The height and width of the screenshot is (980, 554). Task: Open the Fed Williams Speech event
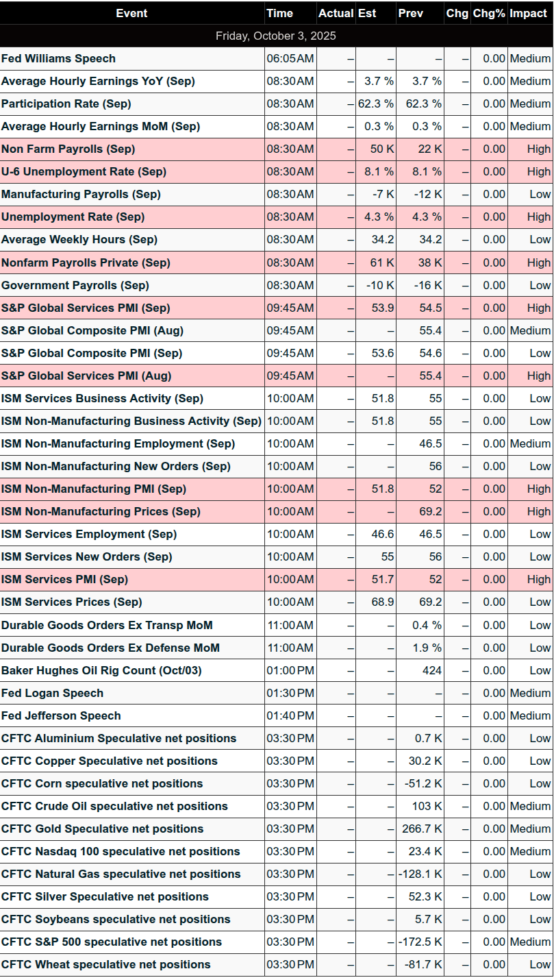[59, 58]
